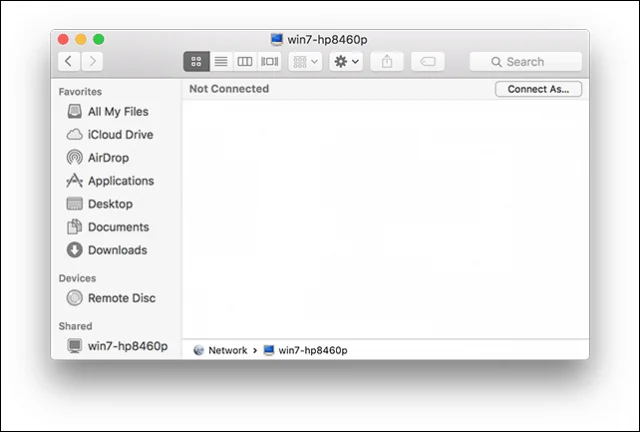Click the Devices sidebar heading
This screenshot has height=432, width=640.
coord(78,278)
